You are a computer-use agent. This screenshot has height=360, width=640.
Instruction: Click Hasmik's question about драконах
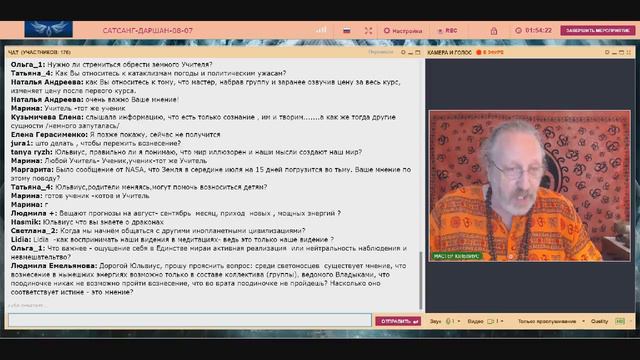87,222
